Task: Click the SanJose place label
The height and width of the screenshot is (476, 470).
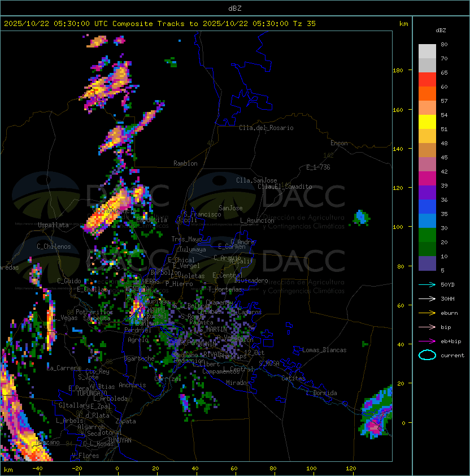Action: point(230,208)
